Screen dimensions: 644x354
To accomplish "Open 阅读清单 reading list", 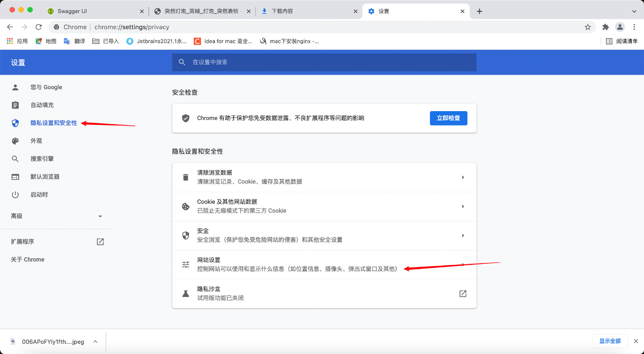I will tap(622, 41).
